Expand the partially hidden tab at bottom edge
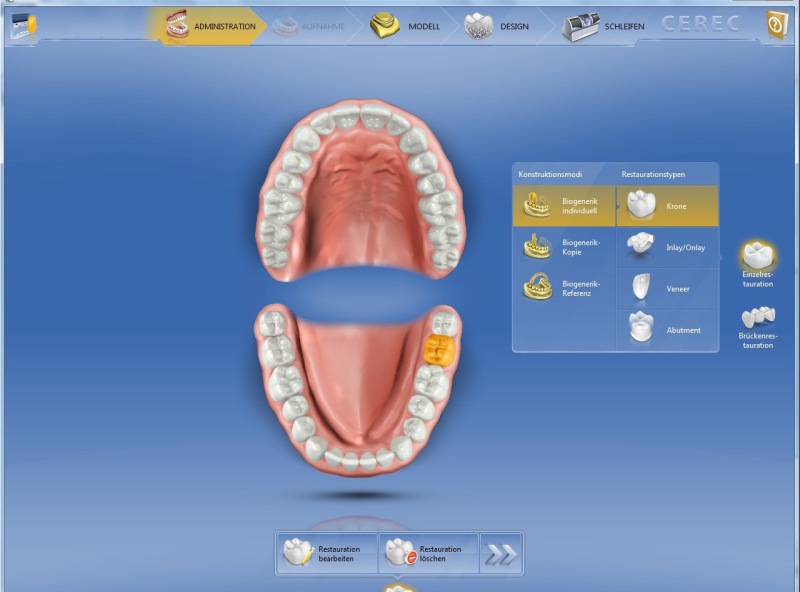800x592 pixels. [x=400, y=586]
